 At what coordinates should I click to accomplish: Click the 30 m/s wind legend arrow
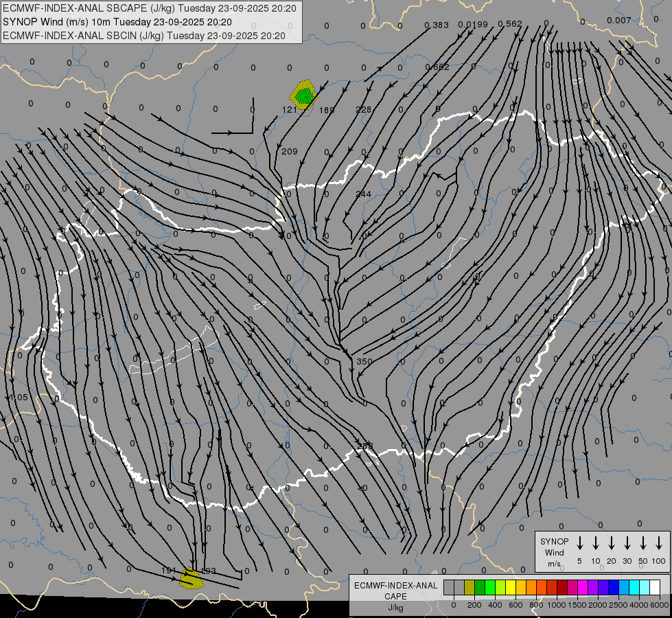click(627, 542)
